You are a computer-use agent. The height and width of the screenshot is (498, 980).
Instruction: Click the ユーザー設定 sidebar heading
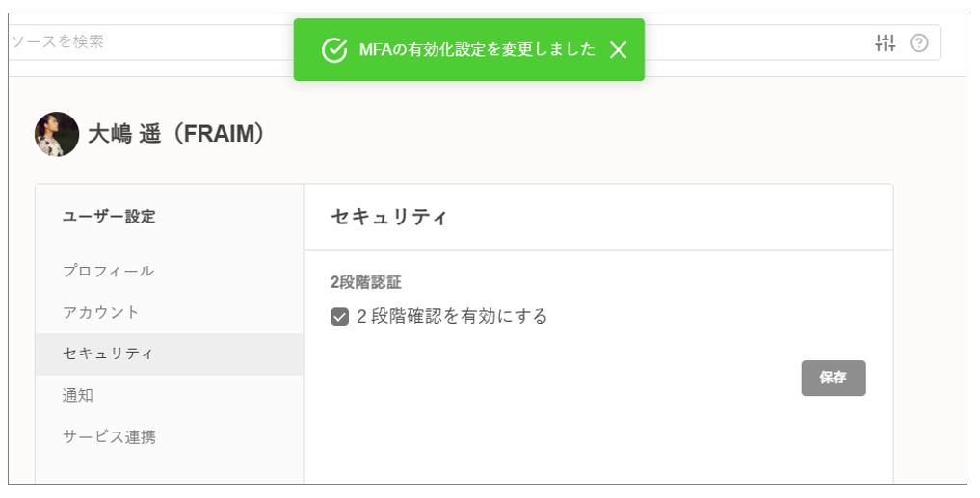click(109, 217)
